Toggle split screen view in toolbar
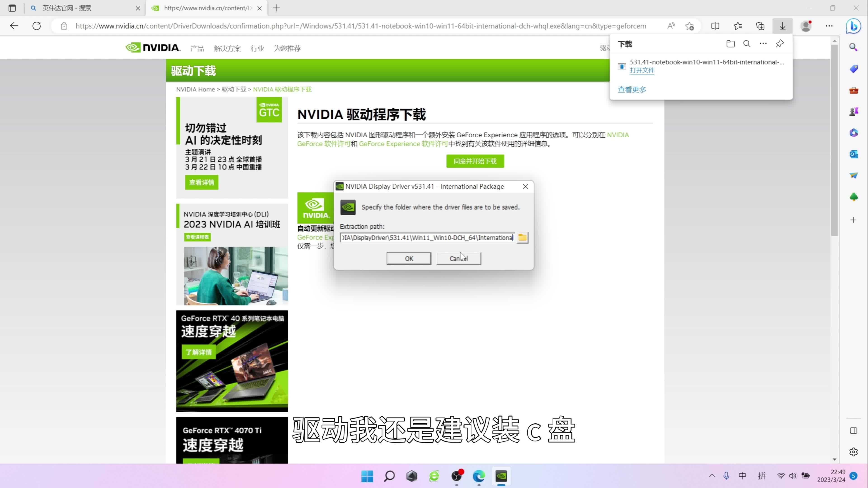The image size is (868, 488). point(715,26)
